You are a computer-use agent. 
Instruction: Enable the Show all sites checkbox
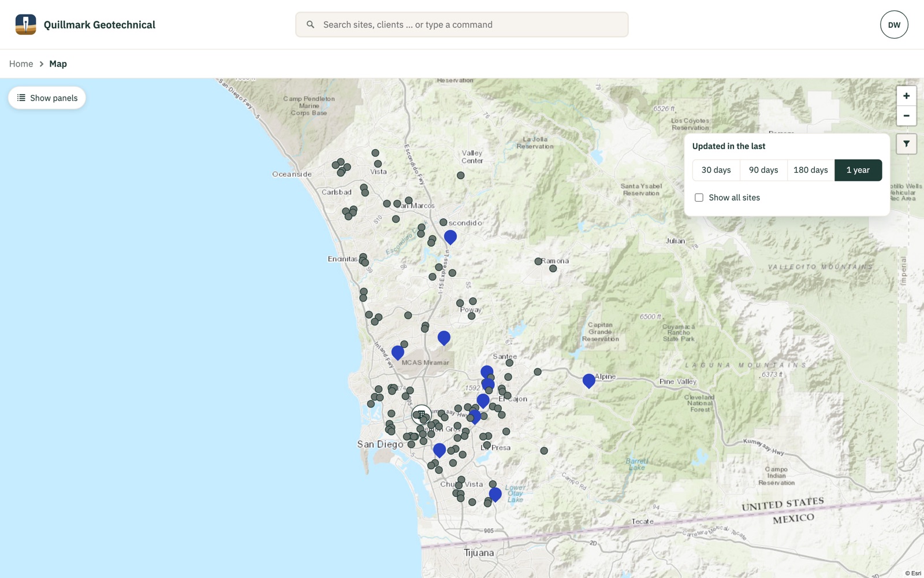[x=699, y=198]
